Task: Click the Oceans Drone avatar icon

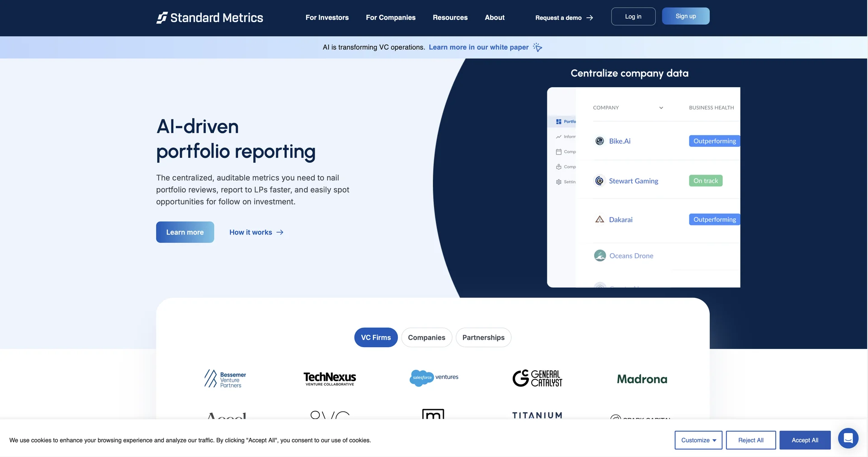Action: (x=599, y=256)
